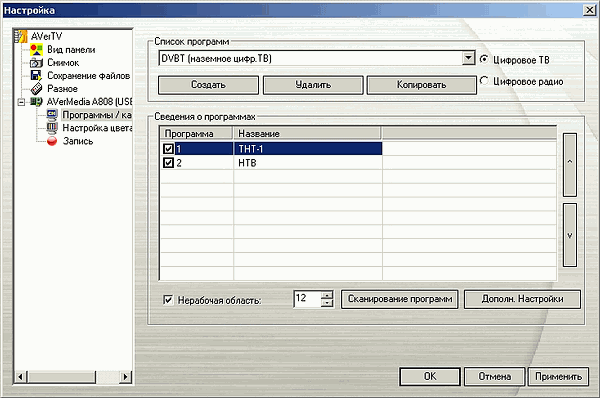Select the AVerTV root icon in tree
This screenshot has width=600, height=398.
click(21, 36)
